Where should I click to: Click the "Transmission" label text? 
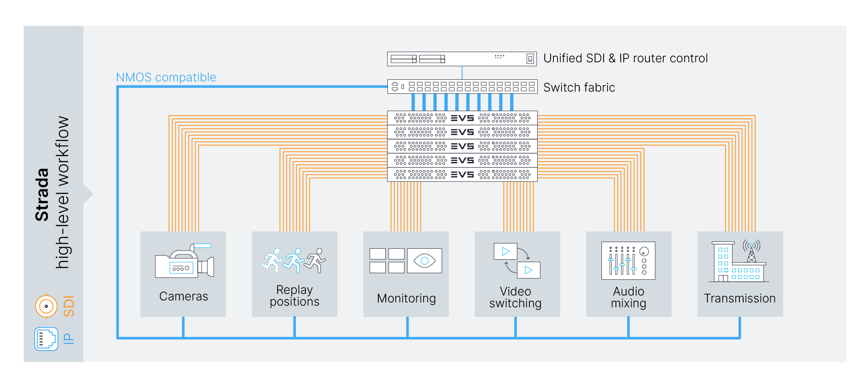[x=739, y=298]
